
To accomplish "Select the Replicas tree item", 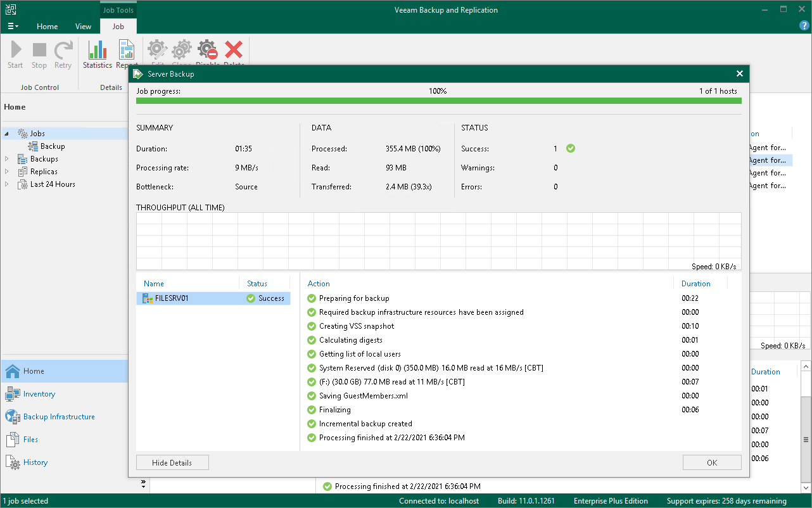I will [44, 172].
